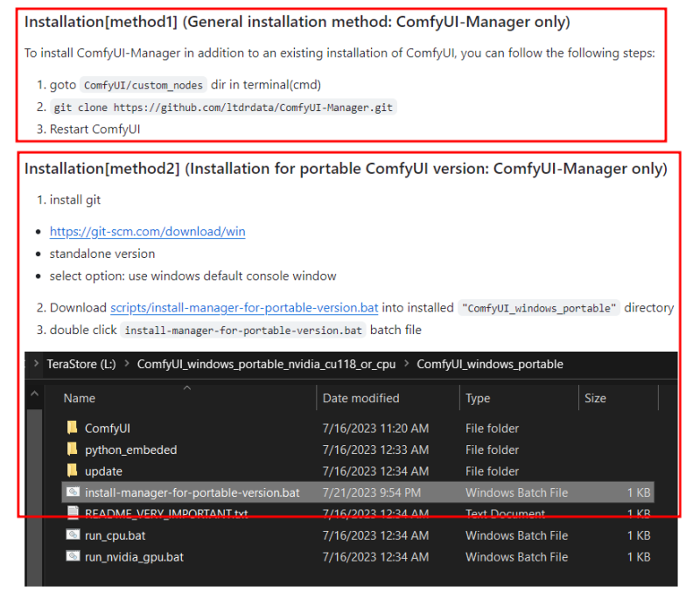Screen dimensions: 700x600
Task: Click the python_embeded folder icon
Action: click(73, 450)
